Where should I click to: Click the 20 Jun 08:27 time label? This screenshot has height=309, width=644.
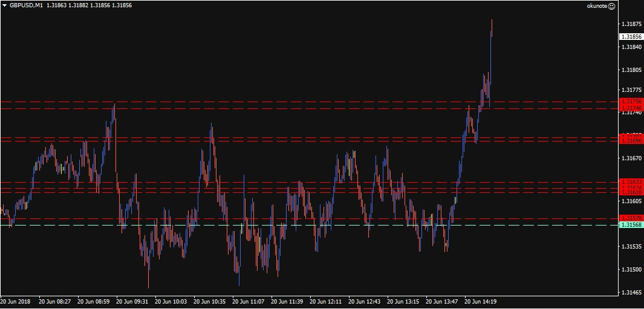[54, 301]
